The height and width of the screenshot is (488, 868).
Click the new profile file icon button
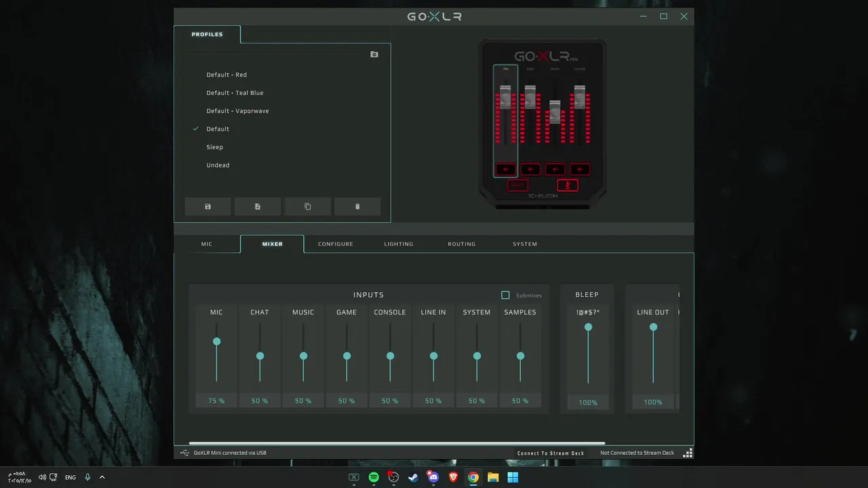258,207
